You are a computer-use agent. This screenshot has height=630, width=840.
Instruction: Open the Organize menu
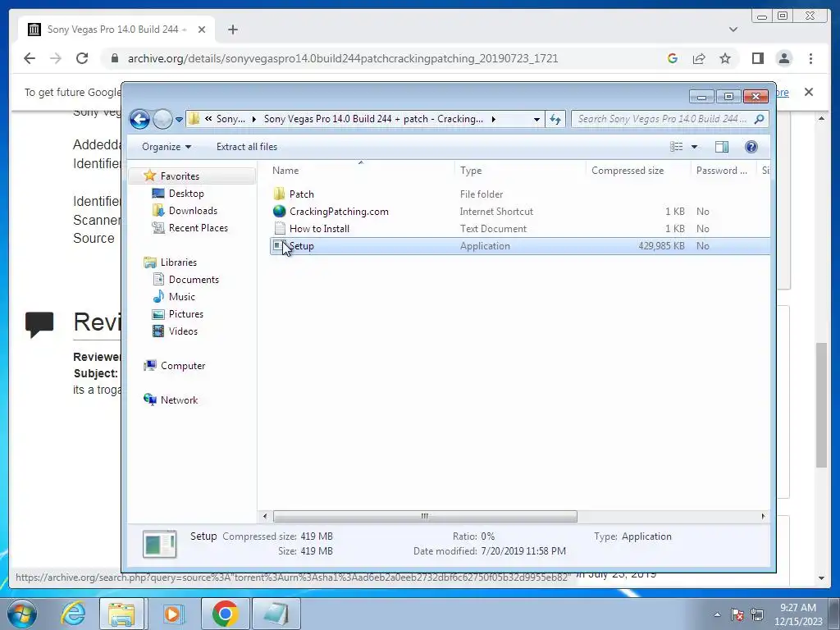[166, 147]
